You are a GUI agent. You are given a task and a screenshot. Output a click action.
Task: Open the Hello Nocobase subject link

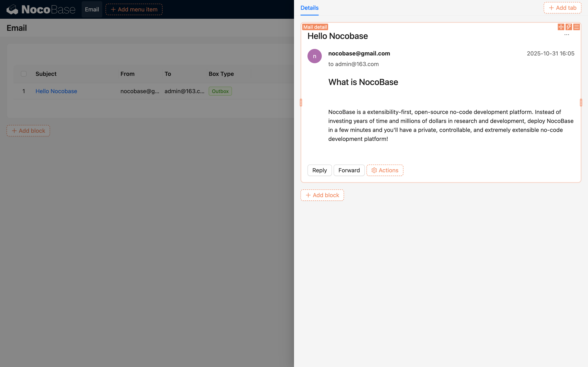coord(56,91)
